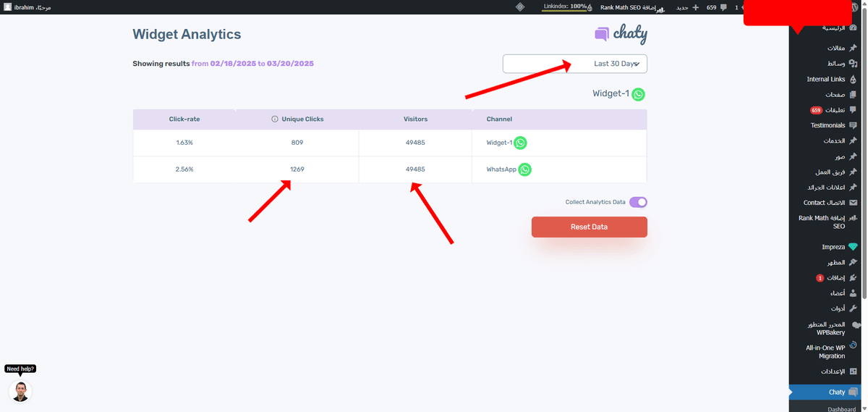Click ibrahim user avatar in admin bar
This screenshot has height=412, width=868.
7,7
